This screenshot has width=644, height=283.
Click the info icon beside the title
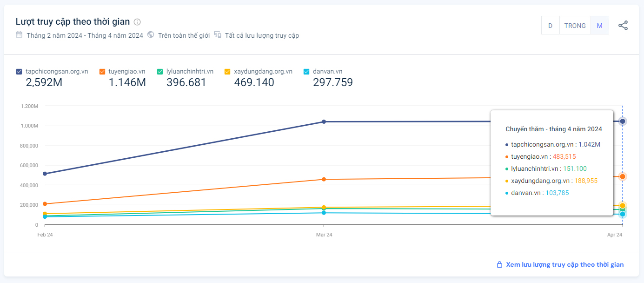(137, 22)
